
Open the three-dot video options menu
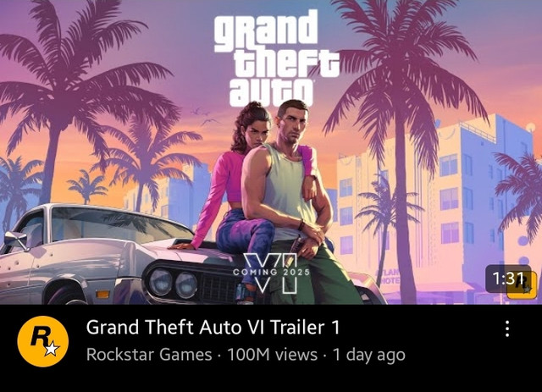pos(507,329)
